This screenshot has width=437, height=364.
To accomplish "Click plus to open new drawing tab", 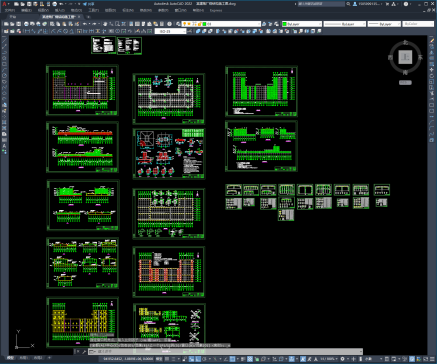I will point(88,17).
